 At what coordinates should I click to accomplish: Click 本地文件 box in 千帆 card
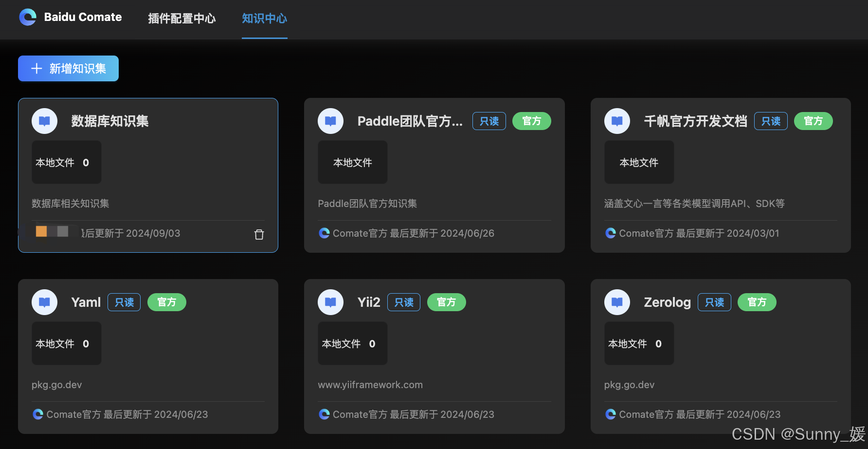[639, 162]
